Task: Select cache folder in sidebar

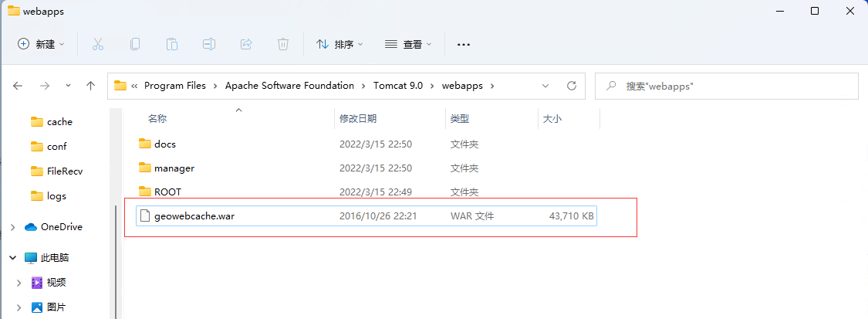Action: pos(58,122)
